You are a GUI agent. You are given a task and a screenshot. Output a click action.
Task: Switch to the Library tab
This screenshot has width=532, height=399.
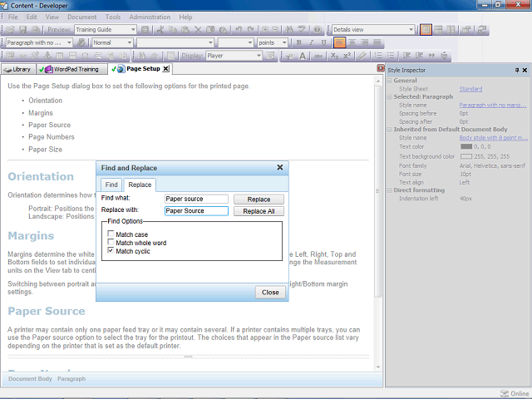tap(17, 69)
